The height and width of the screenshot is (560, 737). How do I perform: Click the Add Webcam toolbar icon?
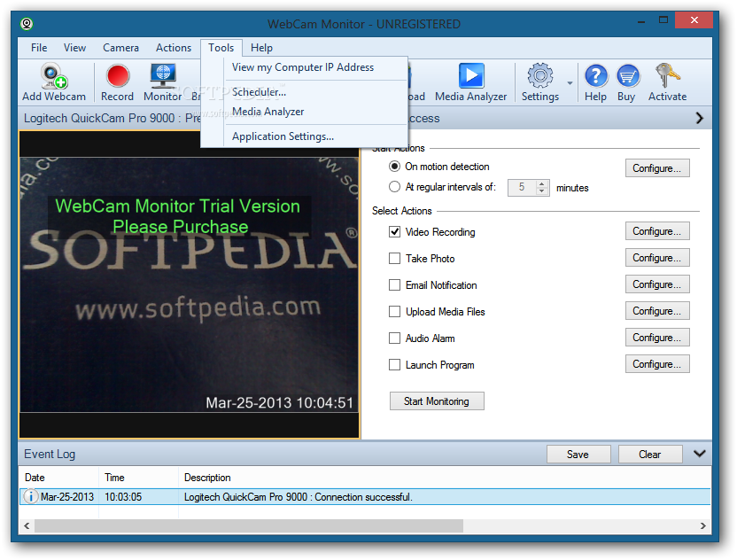coord(54,76)
